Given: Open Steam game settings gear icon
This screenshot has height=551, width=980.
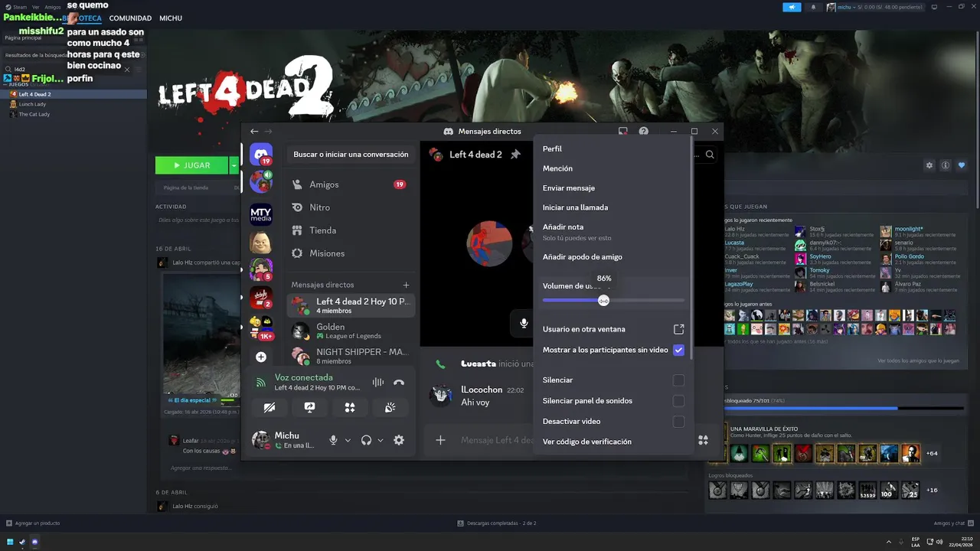Looking at the screenshot, I should point(929,165).
